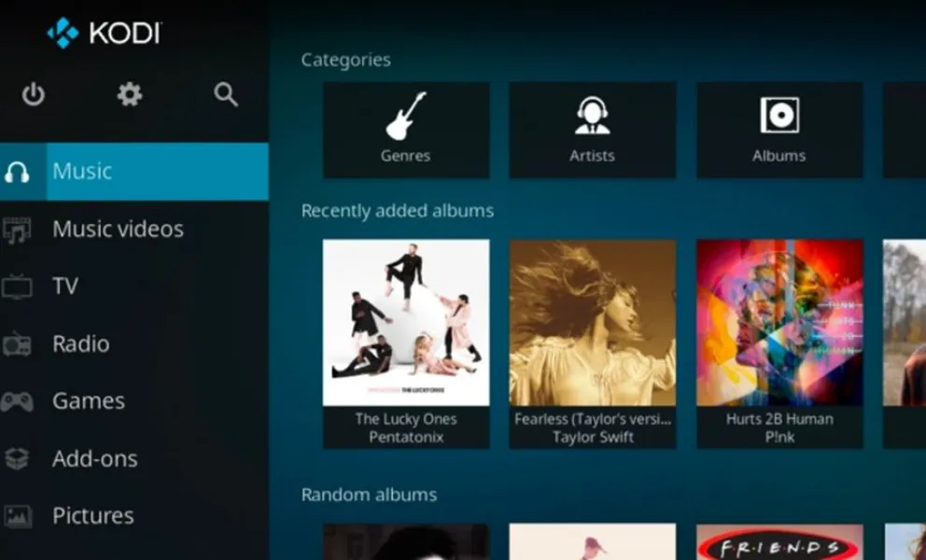Switch to the Games section
This screenshot has height=560, width=926.
(x=134, y=401)
